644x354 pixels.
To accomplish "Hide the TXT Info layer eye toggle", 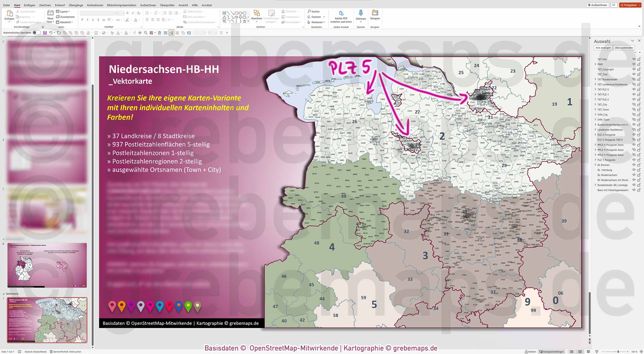I will pyautogui.click(x=634, y=59).
